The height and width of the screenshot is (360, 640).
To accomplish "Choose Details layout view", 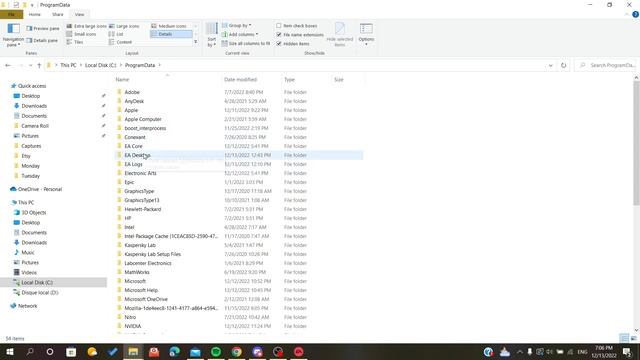I will point(171,34).
